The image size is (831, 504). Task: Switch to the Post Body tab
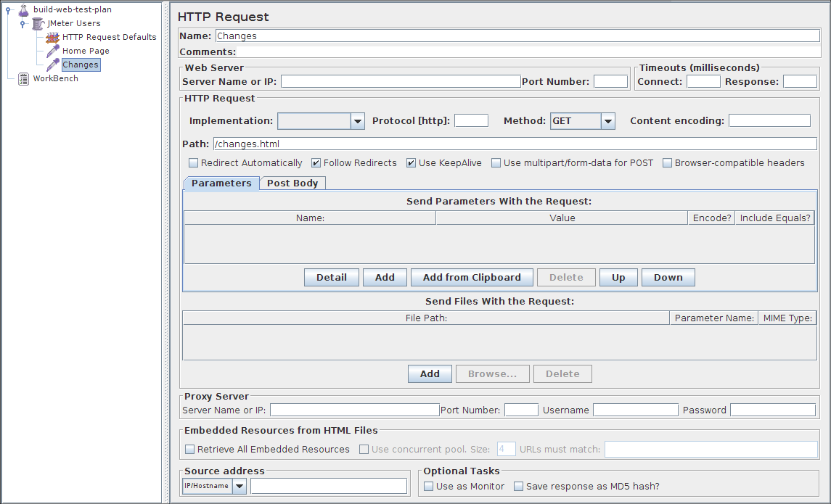tap(292, 183)
